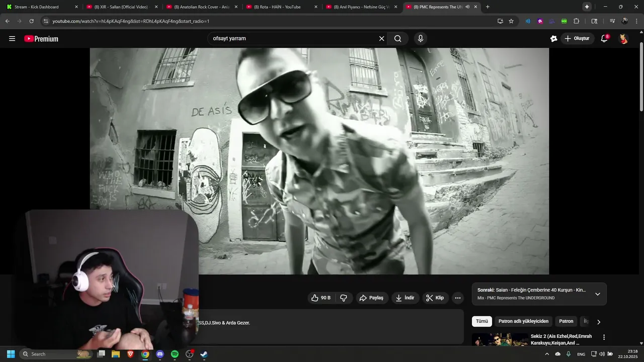View site information in address bar
This screenshot has height=362, width=644.
[x=46, y=21]
